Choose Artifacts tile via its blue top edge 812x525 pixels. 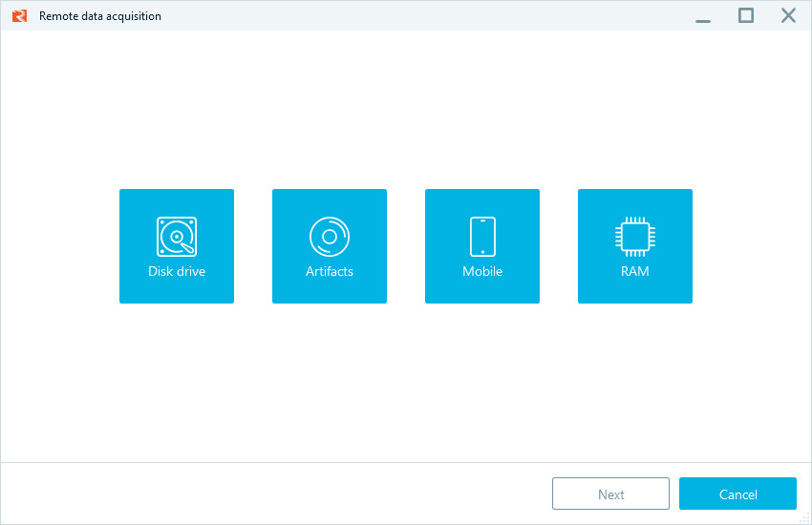330,194
